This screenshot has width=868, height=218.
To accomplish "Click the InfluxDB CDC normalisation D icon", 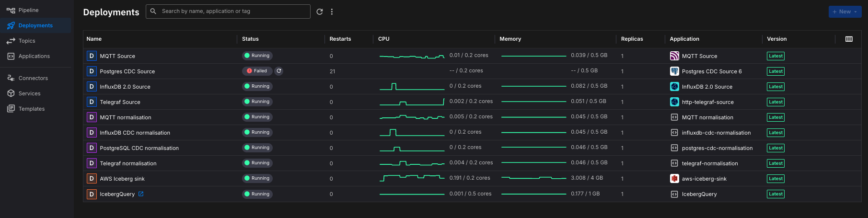I will pos(92,133).
